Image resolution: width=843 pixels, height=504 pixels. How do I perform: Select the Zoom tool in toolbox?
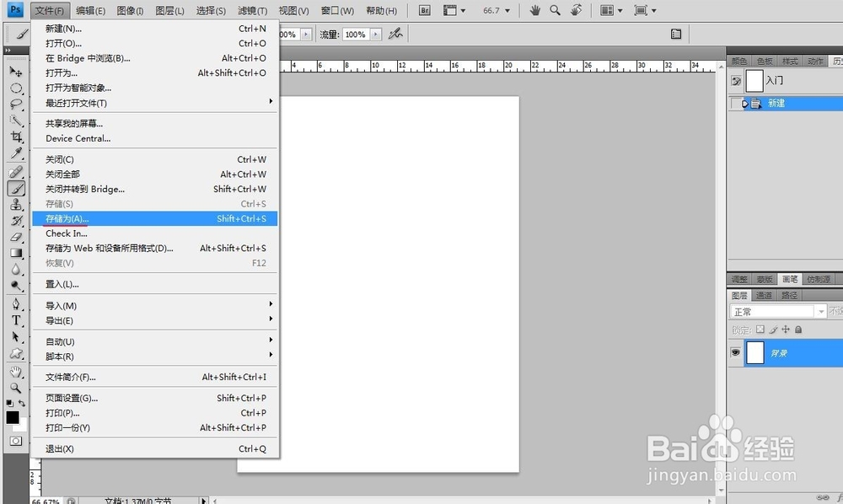(x=16, y=388)
